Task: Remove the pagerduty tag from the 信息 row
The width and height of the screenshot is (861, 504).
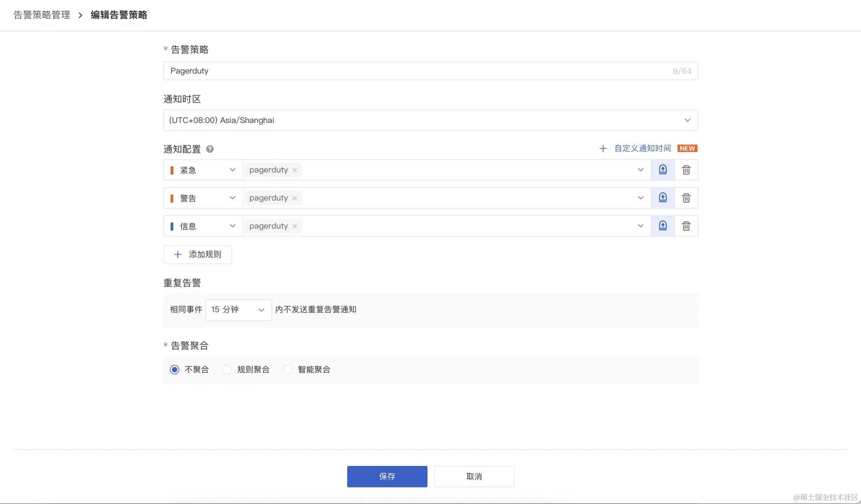Action: 294,226
